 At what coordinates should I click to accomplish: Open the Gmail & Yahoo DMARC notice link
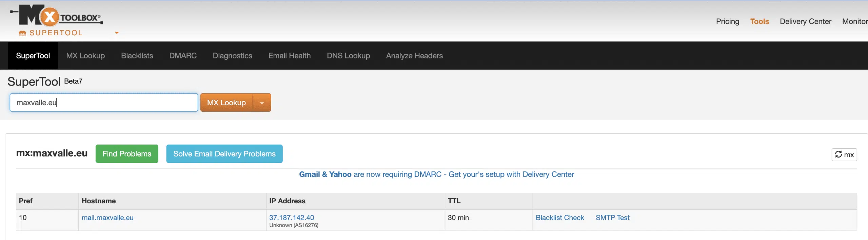pyautogui.click(x=436, y=174)
